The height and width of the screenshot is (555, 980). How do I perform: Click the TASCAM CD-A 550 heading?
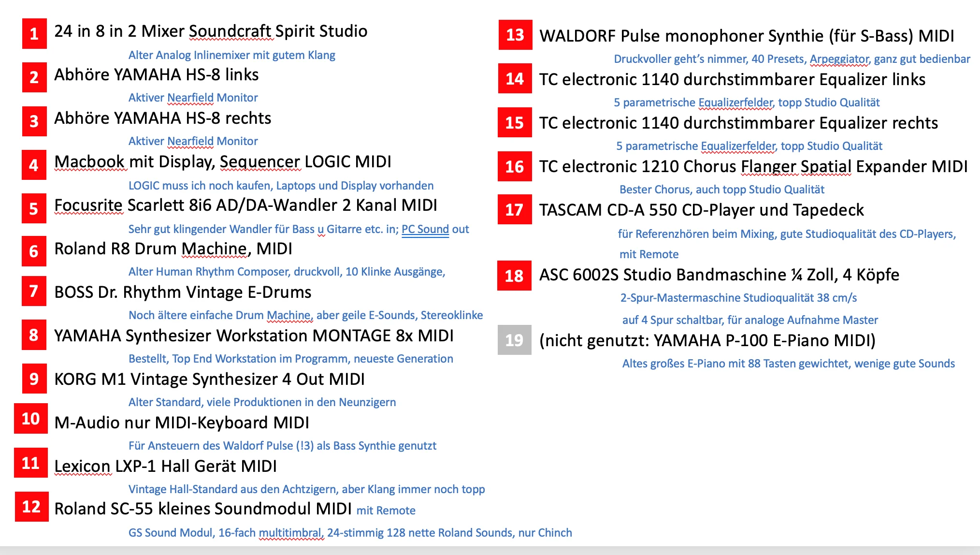(x=701, y=210)
